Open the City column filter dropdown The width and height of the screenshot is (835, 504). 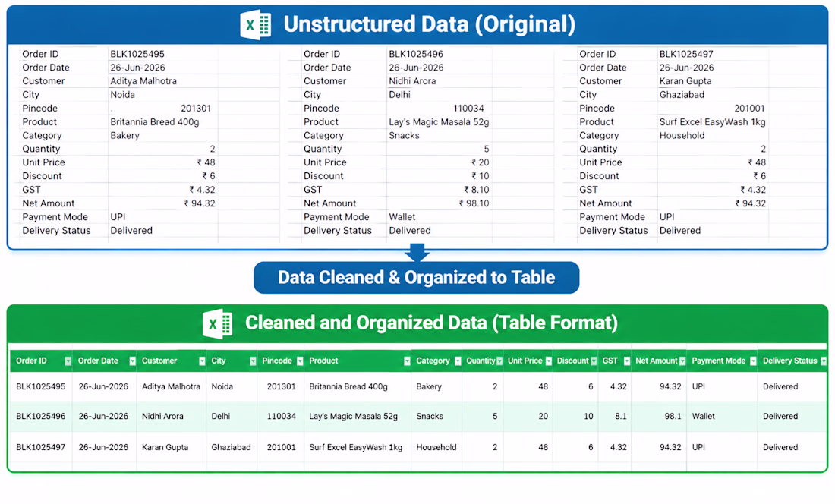point(253,361)
